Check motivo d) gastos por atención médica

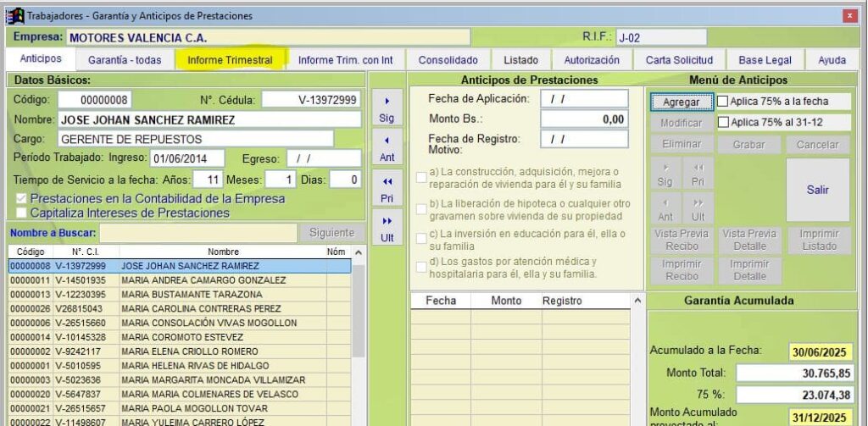421,268
